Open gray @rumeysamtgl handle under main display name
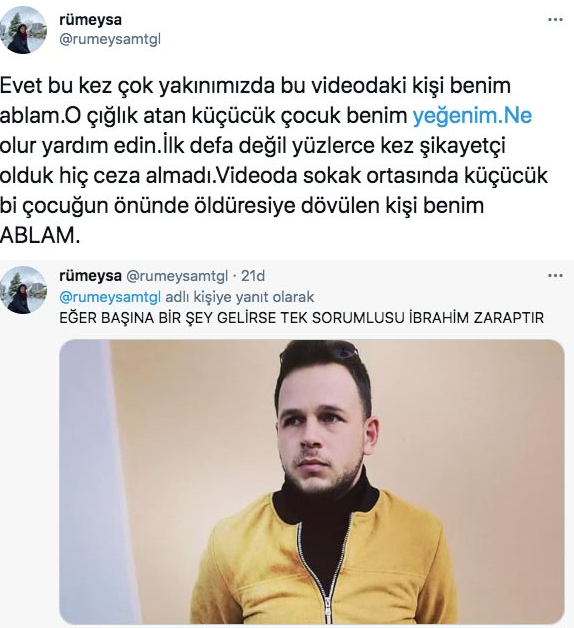Viewport: 574px width, 628px height. tap(110, 40)
